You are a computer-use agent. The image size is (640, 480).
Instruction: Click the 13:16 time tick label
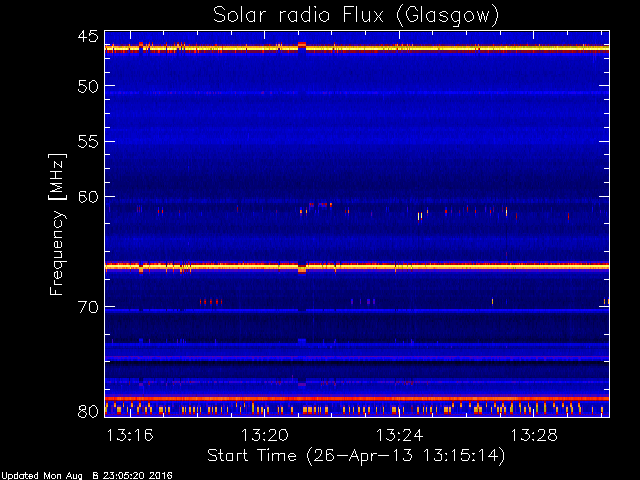130,436
